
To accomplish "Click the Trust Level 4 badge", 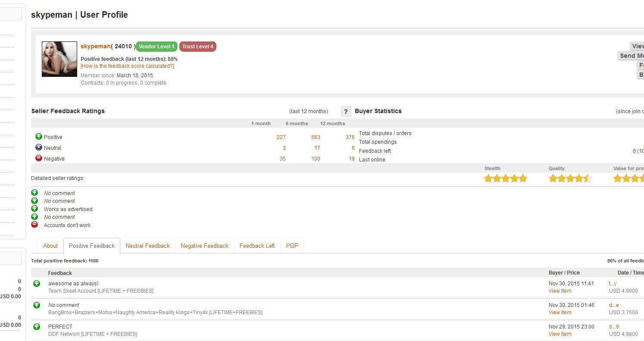I will [x=197, y=47].
